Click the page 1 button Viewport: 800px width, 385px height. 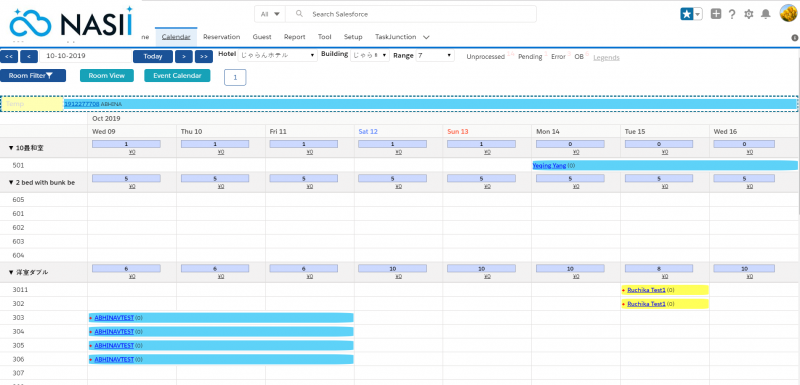[235, 77]
